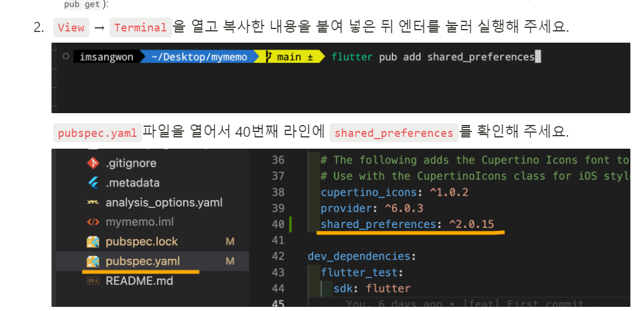Click line number 39 in the gutter
The image size is (644, 311).
[278, 208]
